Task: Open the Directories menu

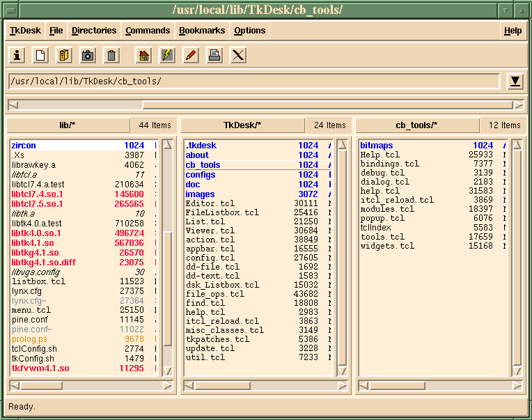Action: point(94,31)
